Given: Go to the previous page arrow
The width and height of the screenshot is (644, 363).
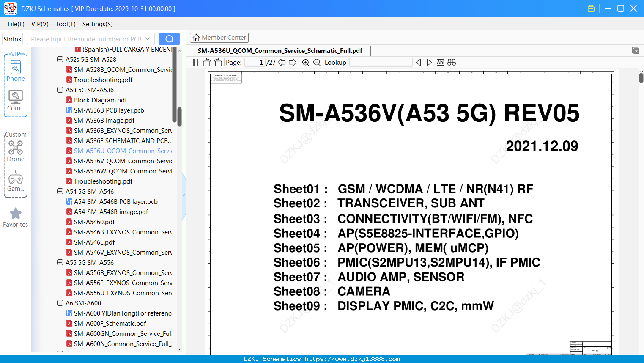Looking at the screenshot, I should 282,63.
